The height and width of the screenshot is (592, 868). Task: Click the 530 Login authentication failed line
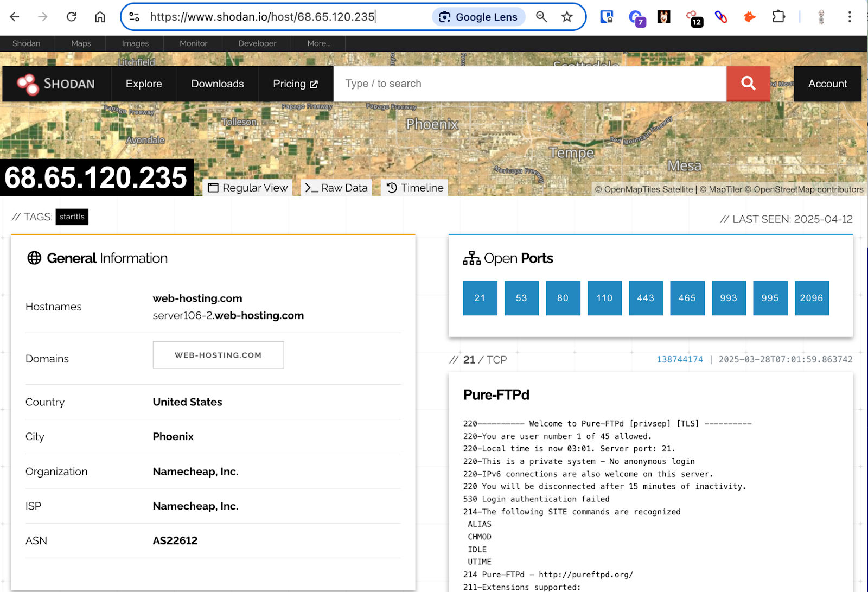point(537,499)
